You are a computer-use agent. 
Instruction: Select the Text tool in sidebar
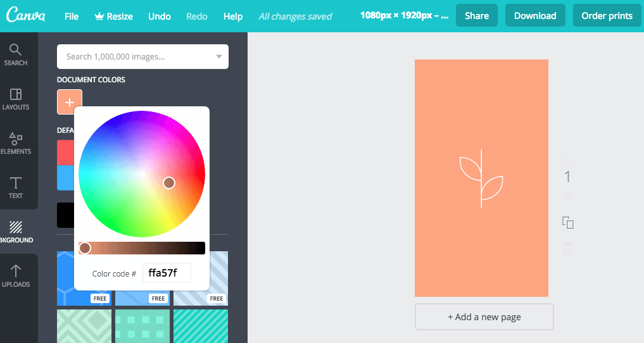click(16, 188)
